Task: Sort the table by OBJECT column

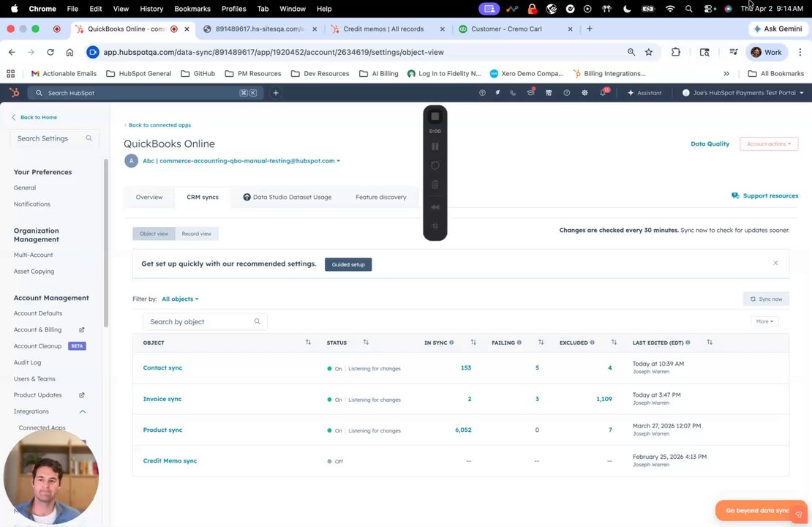Action: tap(308, 343)
